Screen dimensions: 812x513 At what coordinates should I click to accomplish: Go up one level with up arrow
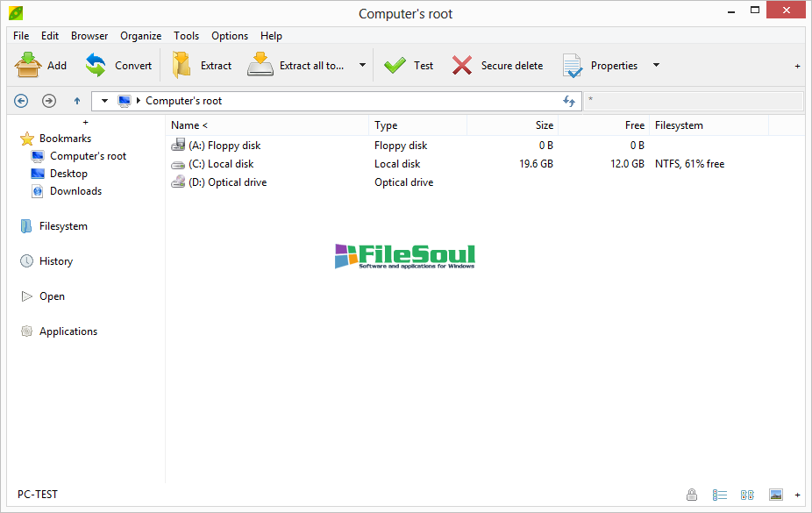tap(77, 101)
